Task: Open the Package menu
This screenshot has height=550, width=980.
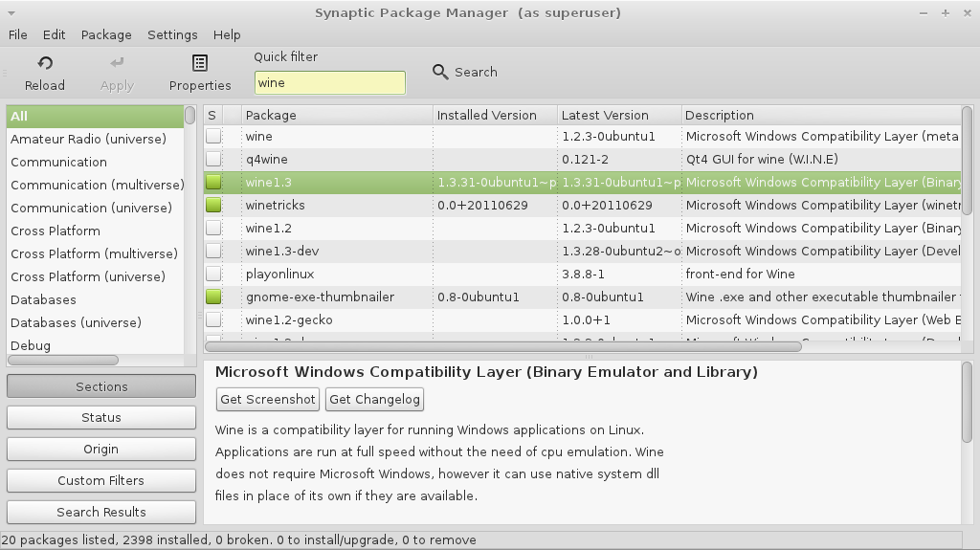Action: 106,35
